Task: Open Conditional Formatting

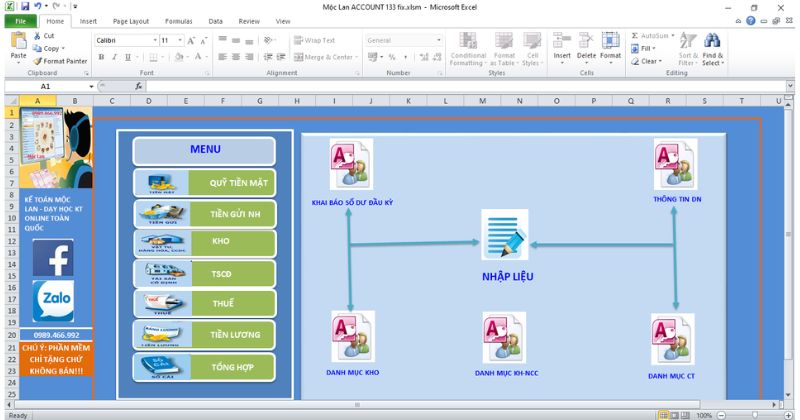Action: coord(468,49)
